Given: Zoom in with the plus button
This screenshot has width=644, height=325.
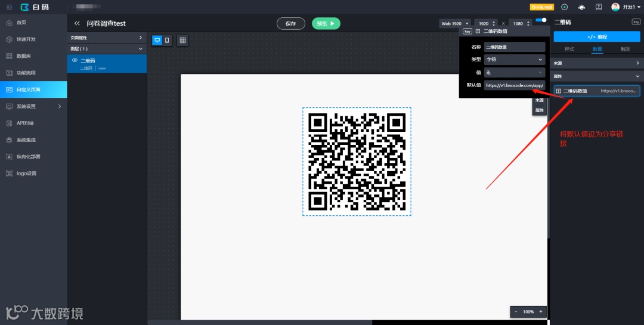Looking at the screenshot, I should [x=540, y=312].
